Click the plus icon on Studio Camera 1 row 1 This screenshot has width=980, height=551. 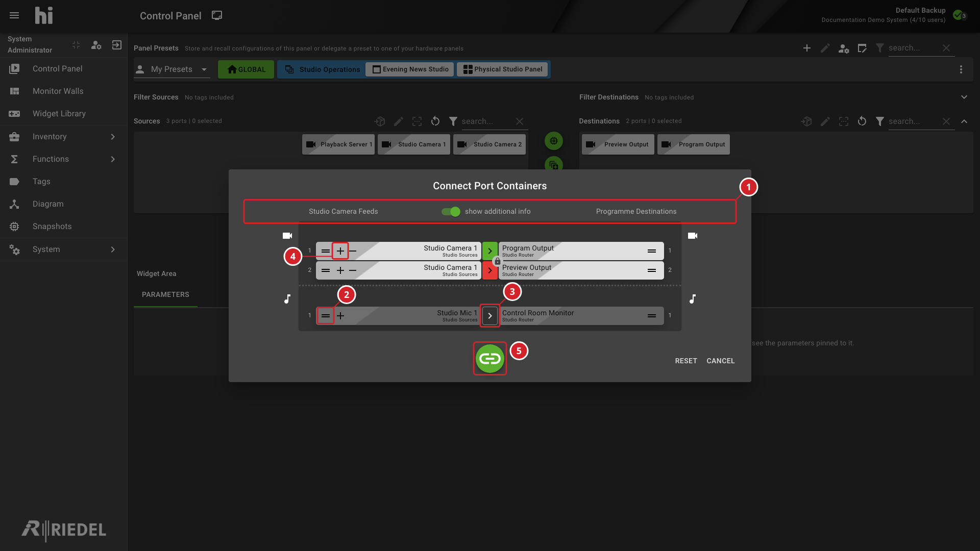click(x=340, y=251)
